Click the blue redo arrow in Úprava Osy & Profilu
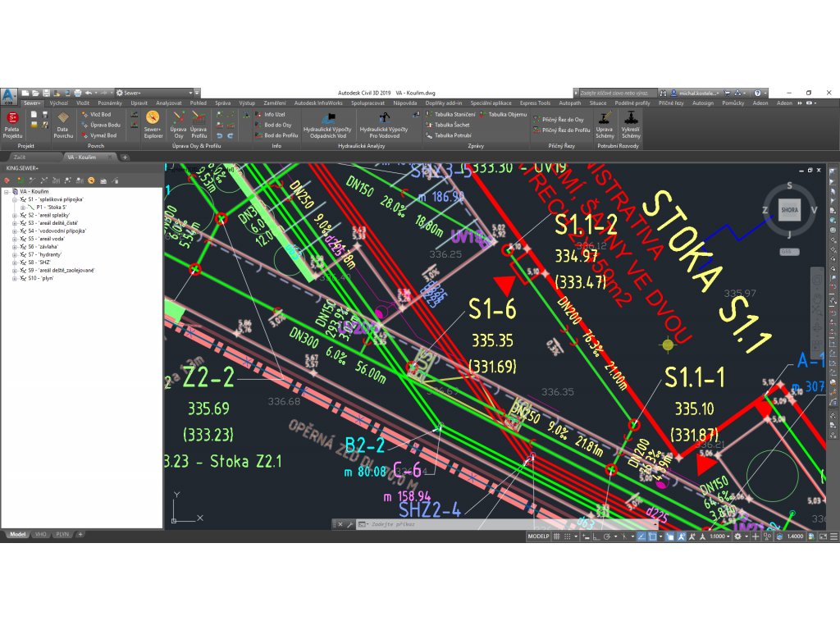 [x=231, y=135]
